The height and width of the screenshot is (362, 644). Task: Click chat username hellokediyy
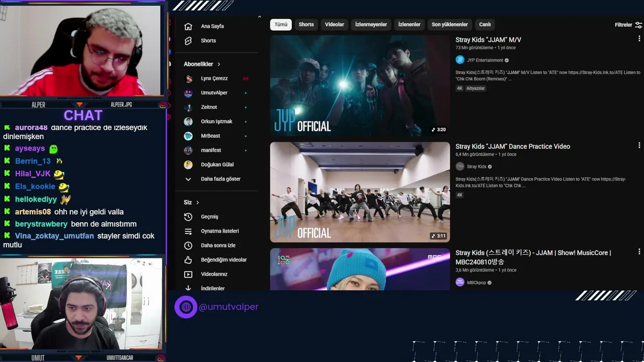[36, 199]
